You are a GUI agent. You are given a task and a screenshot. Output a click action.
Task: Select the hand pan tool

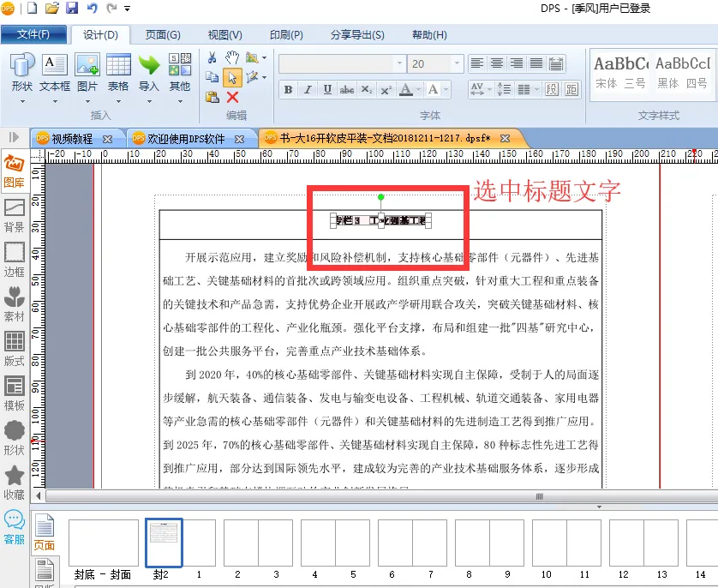coord(231,57)
